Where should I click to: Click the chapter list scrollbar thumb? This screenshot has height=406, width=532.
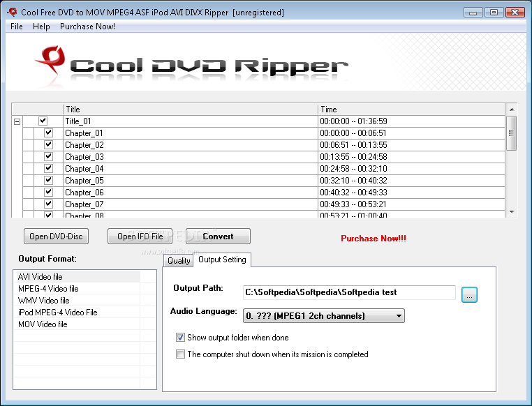[511, 133]
